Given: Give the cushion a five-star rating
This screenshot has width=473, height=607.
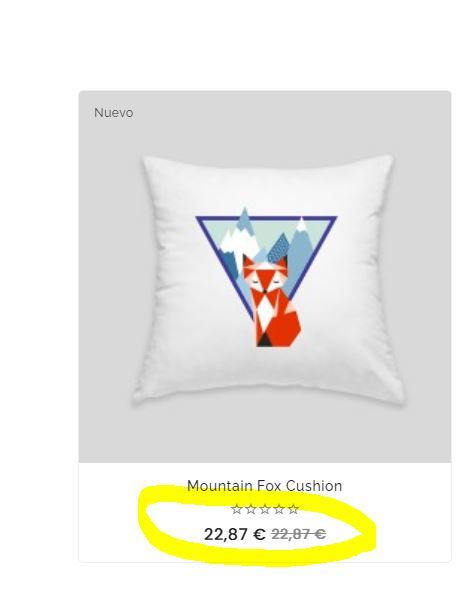Looking at the screenshot, I should [293, 509].
